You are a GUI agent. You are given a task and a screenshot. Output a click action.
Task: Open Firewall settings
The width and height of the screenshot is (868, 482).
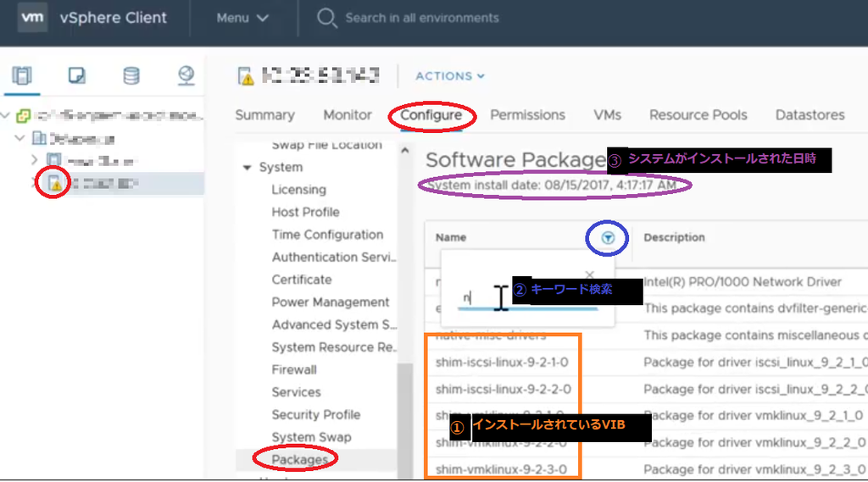click(x=294, y=369)
